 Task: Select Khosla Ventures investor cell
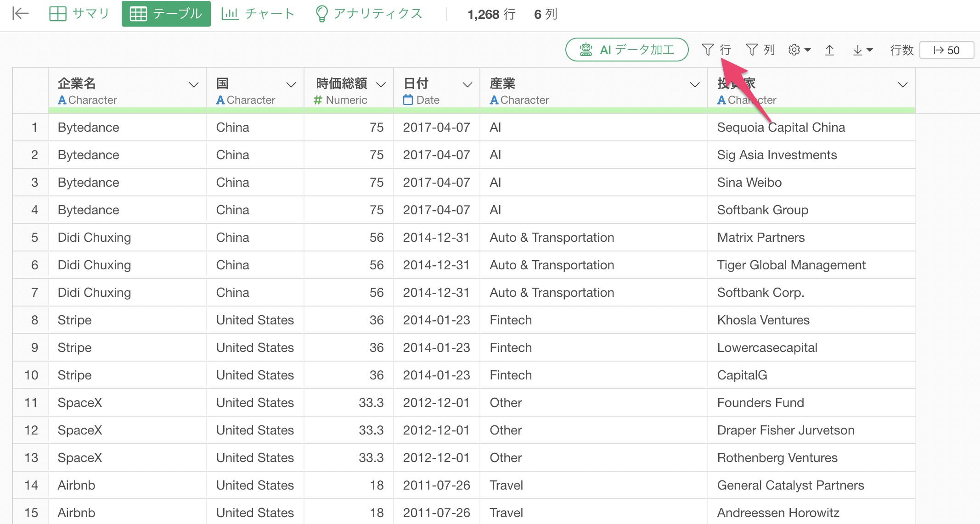coord(811,320)
